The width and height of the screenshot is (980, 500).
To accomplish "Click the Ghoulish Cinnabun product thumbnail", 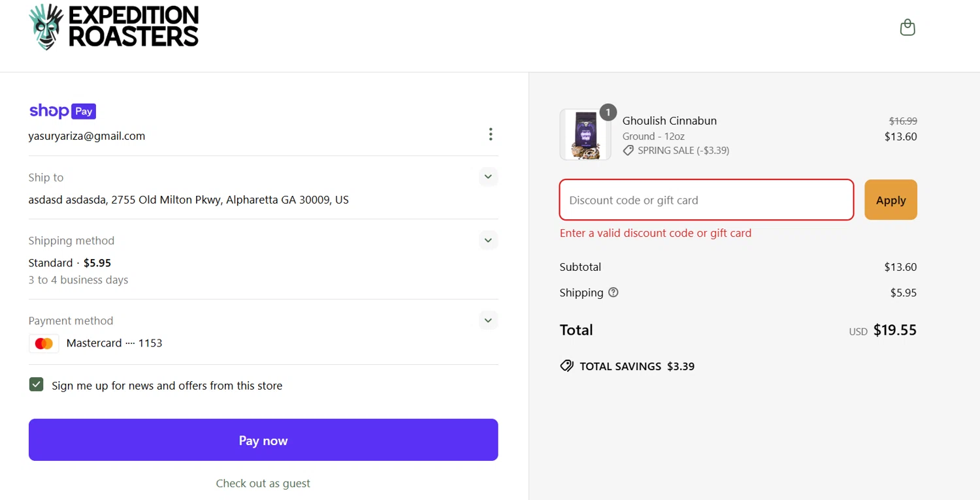I will (x=585, y=134).
